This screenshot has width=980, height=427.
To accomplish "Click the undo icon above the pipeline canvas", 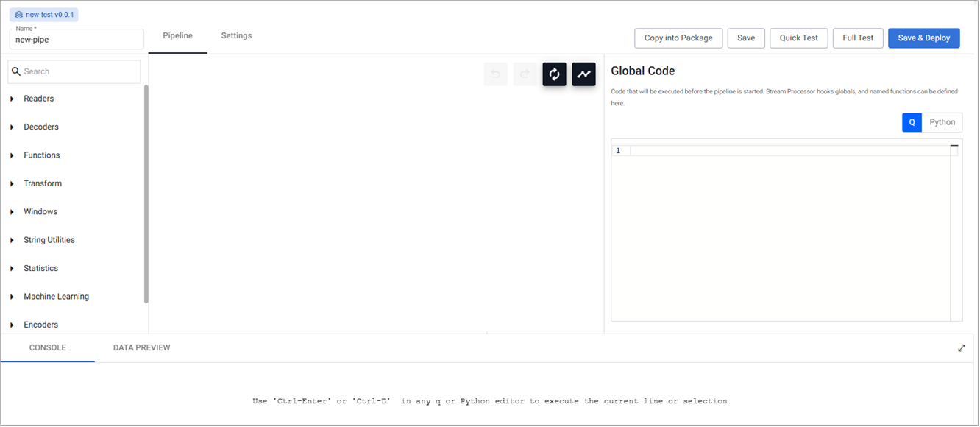I will pyautogui.click(x=495, y=74).
